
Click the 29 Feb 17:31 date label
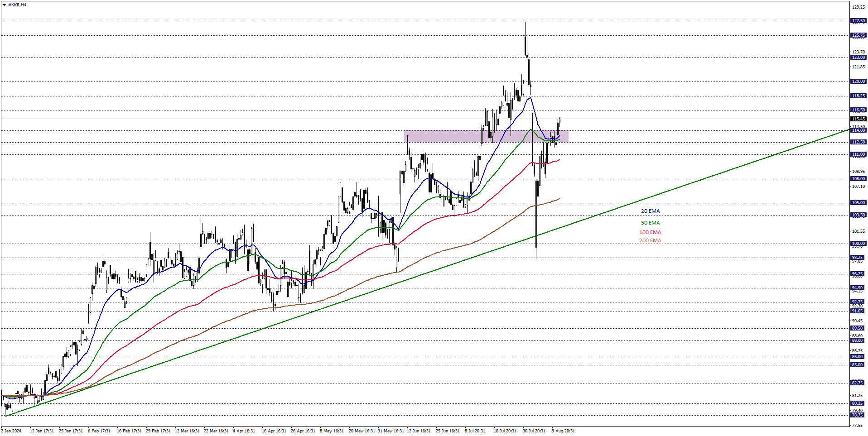(158, 431)
